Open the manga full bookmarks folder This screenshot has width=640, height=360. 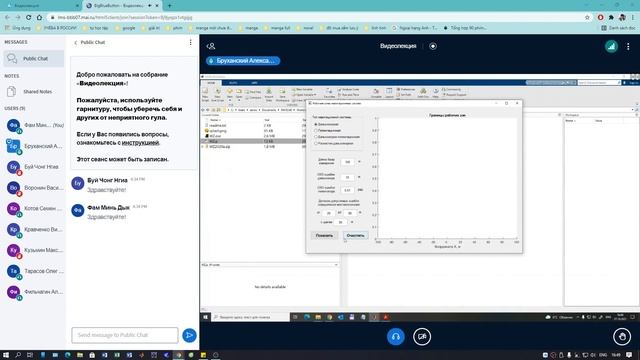(277, 28)
